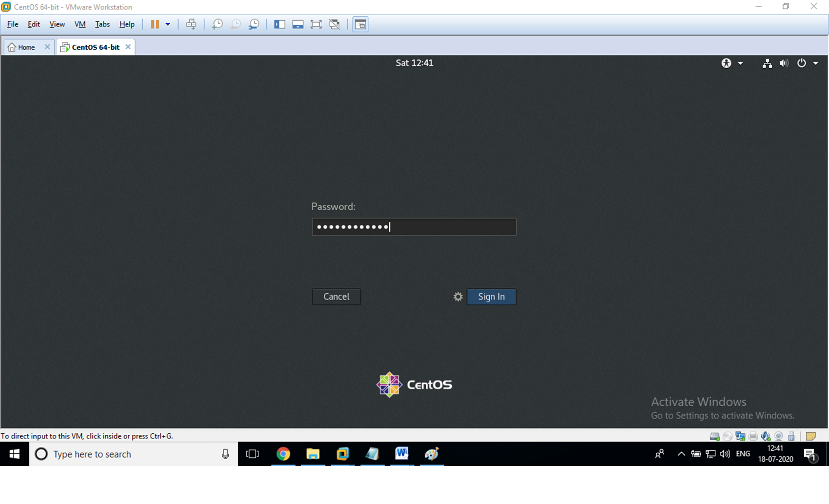Click the battery icon in the system tray
829x504 pixels.
click(696, 454)
